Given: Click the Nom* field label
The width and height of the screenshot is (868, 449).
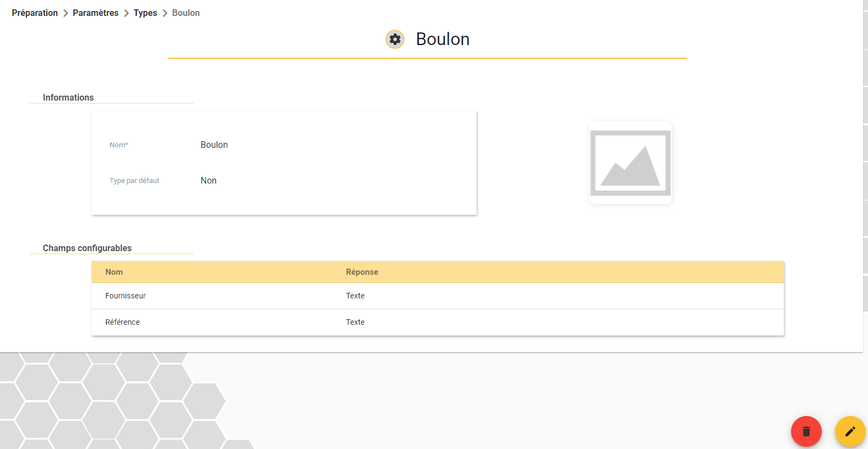Looking at the screenshot, I should point(119,145).
